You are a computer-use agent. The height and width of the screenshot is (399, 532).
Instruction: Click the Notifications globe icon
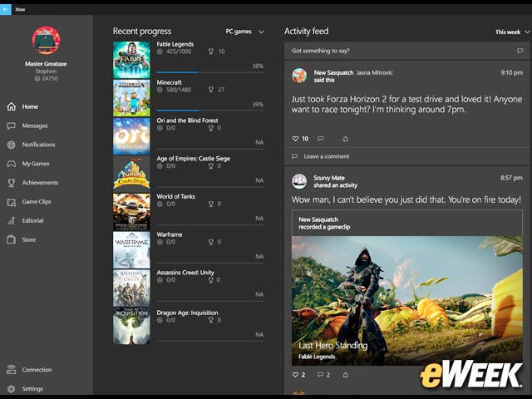11,145
